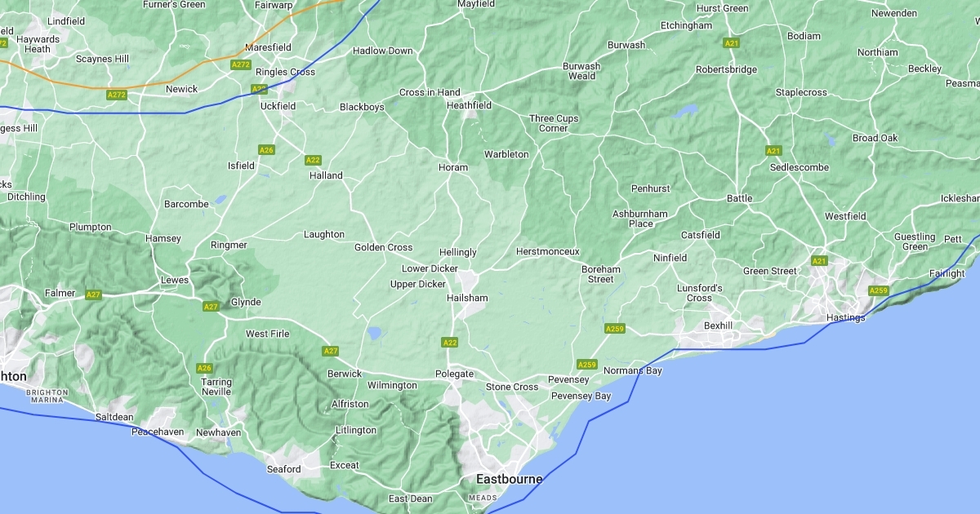Click the A22 road shield above Halland

(x=312, y=160)
